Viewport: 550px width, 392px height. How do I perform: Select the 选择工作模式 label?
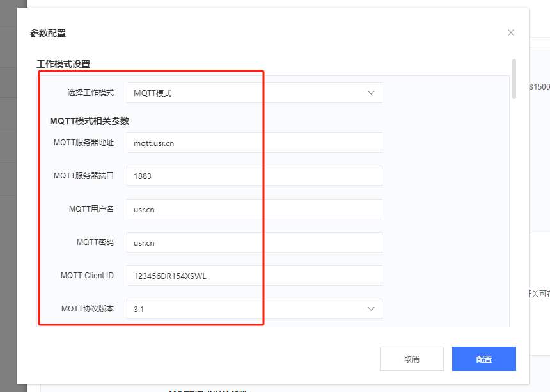pos(91,93)
